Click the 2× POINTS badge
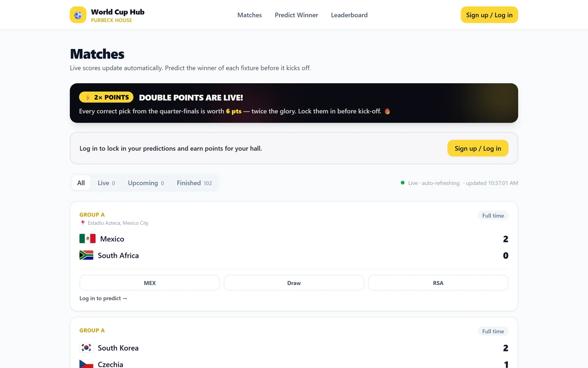The image size is (588, 368). [106, 97]
